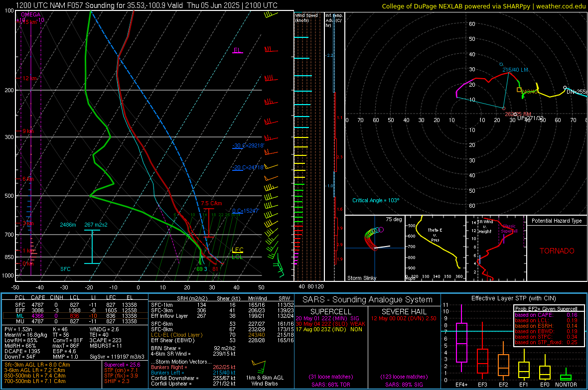Click the magenta 'Supercell = 25.6' value
The image size is (588, 390).
tap(122, 365)
